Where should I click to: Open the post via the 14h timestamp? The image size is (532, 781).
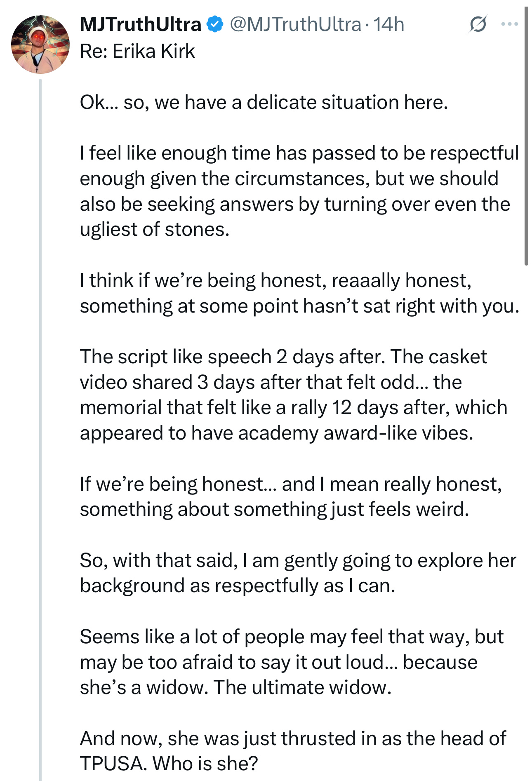pyautogui.click(x=388, y=24)
